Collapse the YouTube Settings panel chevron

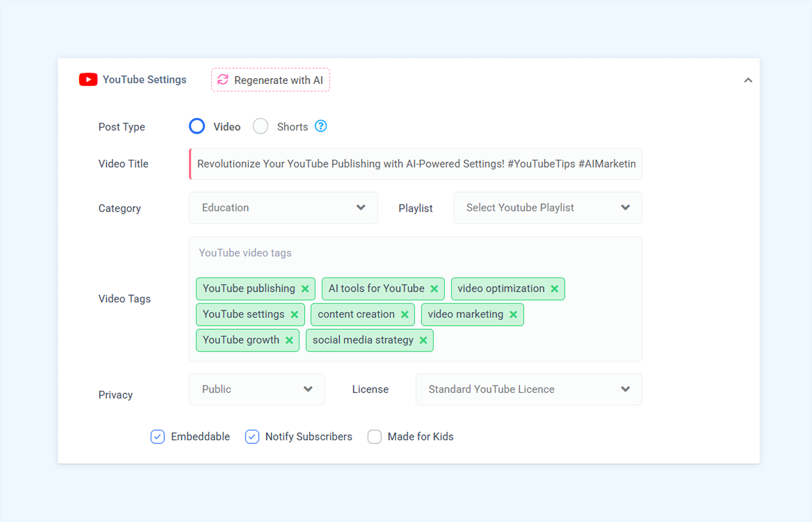click(x=748, y=80)
